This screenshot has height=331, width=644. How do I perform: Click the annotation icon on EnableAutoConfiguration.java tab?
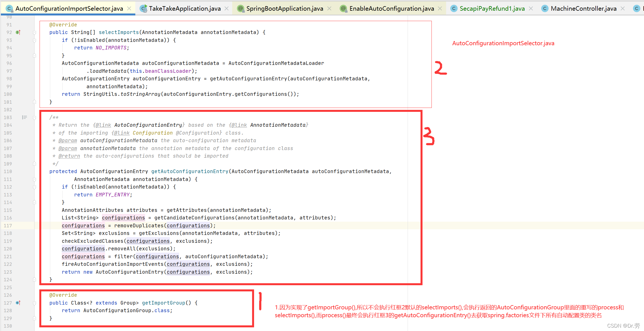click(343, 8)
